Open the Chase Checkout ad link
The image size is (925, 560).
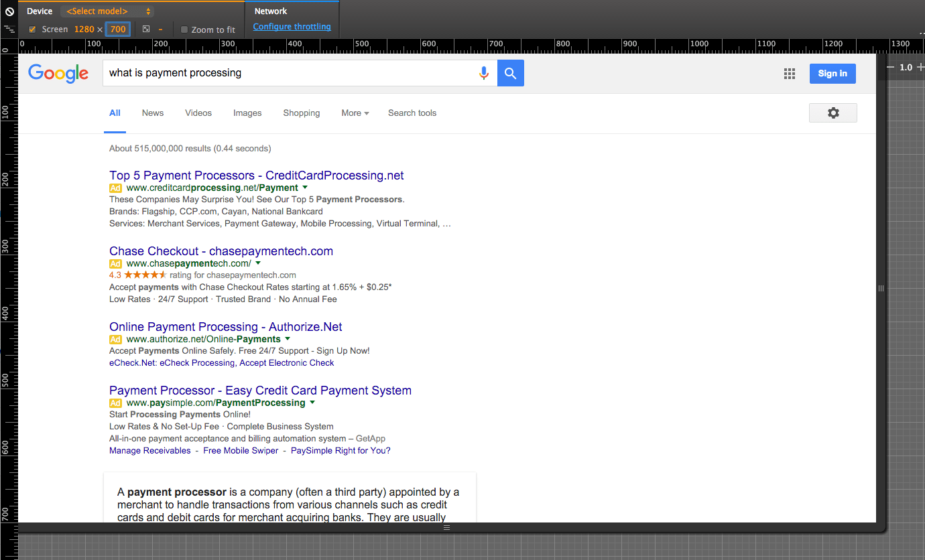[x=221, y=251]
